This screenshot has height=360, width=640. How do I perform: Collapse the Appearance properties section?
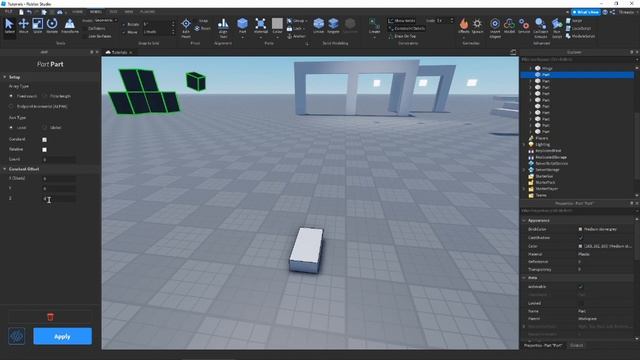point(524,220)
